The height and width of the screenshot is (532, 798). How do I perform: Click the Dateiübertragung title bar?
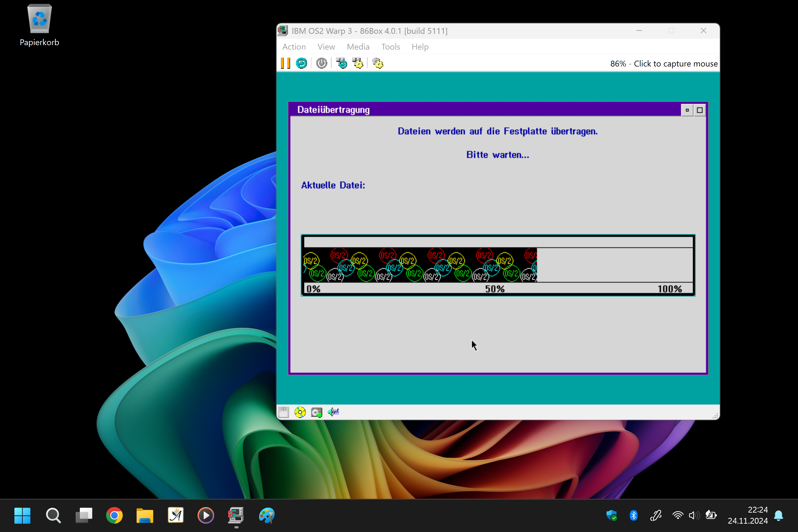pyautogui.click(x=485, y=110)
